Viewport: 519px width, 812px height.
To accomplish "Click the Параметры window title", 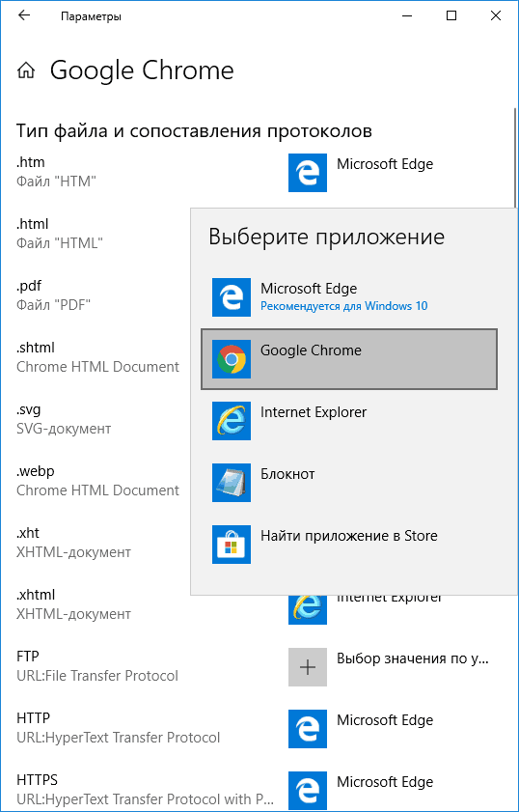I will [x=91, y=16].
